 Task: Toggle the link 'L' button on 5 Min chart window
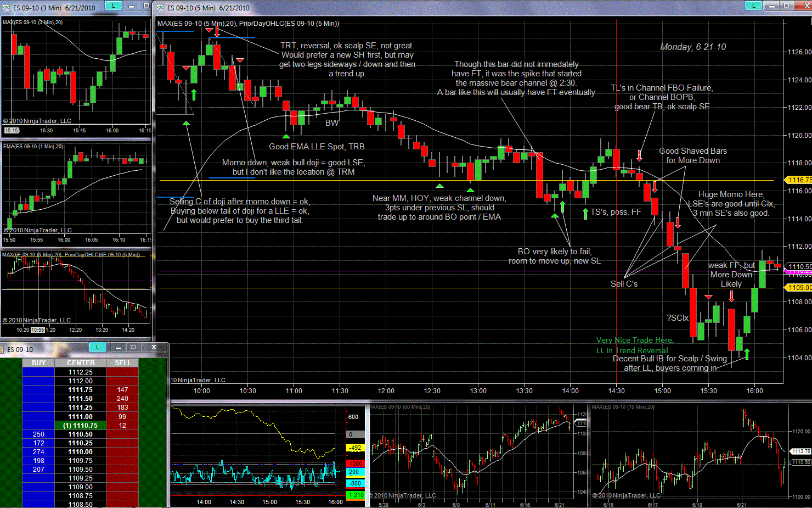point(753,5)
